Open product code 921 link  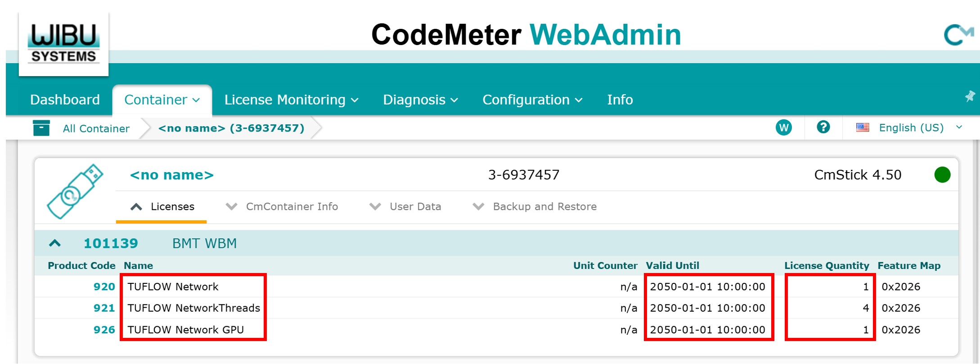point(104,308)
